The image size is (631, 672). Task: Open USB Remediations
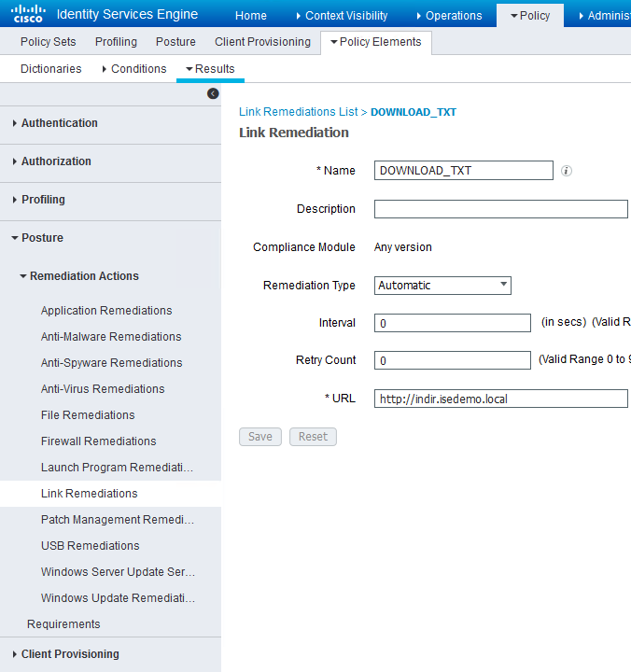click(90, 546)
